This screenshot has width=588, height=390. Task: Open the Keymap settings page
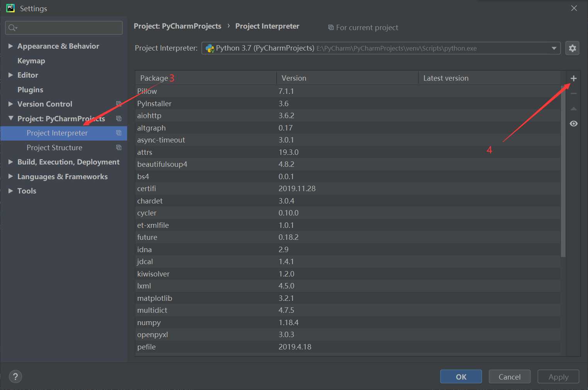[x=31, y=61]
